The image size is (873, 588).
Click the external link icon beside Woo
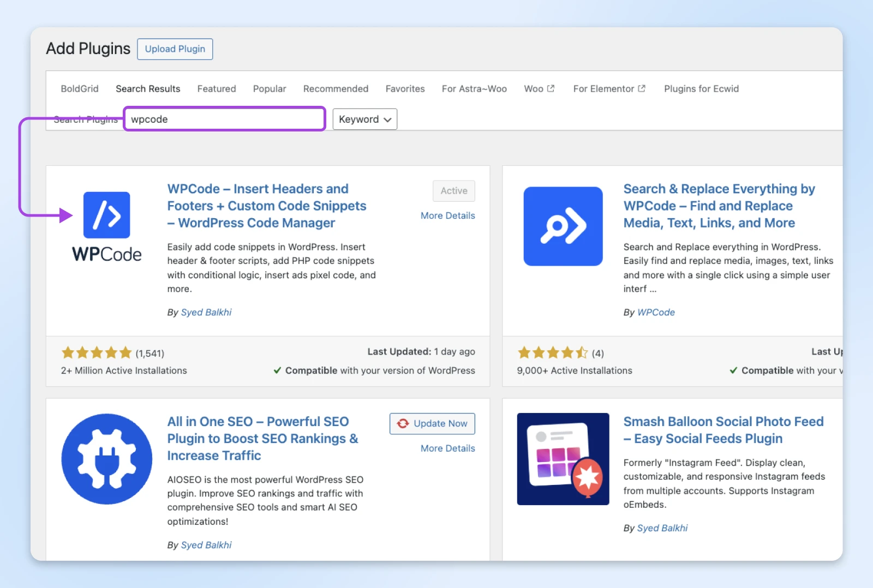pos(551,88)
